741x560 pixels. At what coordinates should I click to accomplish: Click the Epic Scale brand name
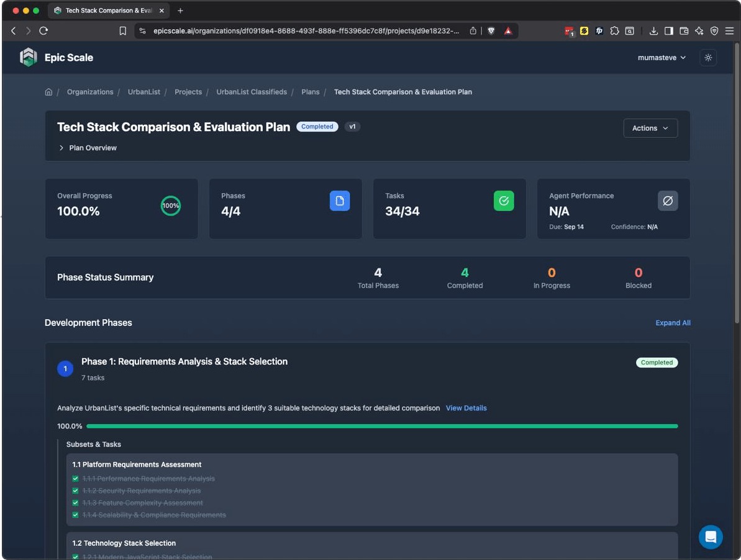(x=68, y=58)
